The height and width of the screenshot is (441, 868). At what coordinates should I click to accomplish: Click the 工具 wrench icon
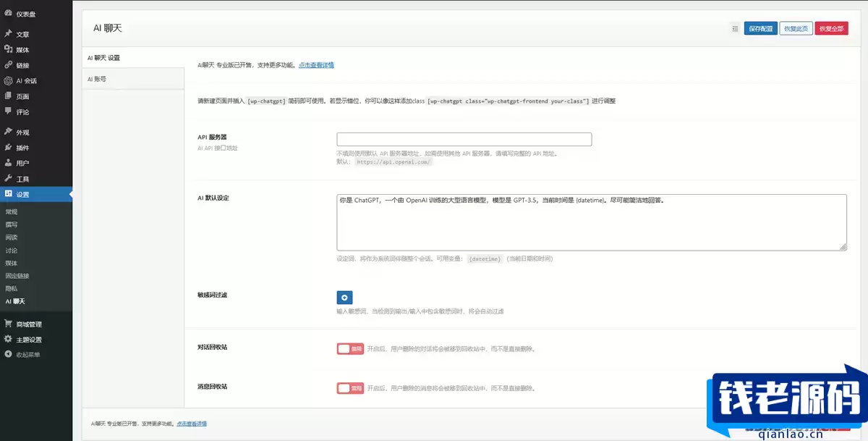pyautogui.click(x=8, y=179)
